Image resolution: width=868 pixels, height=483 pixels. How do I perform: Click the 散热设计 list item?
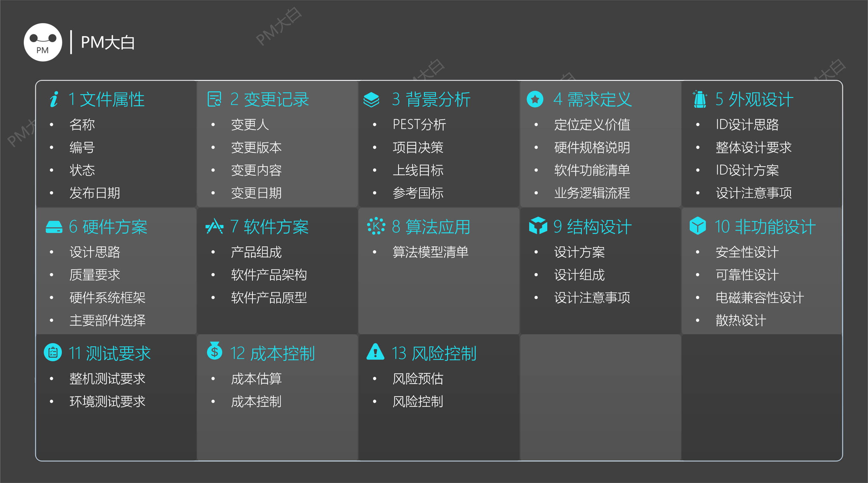(741, 320)
